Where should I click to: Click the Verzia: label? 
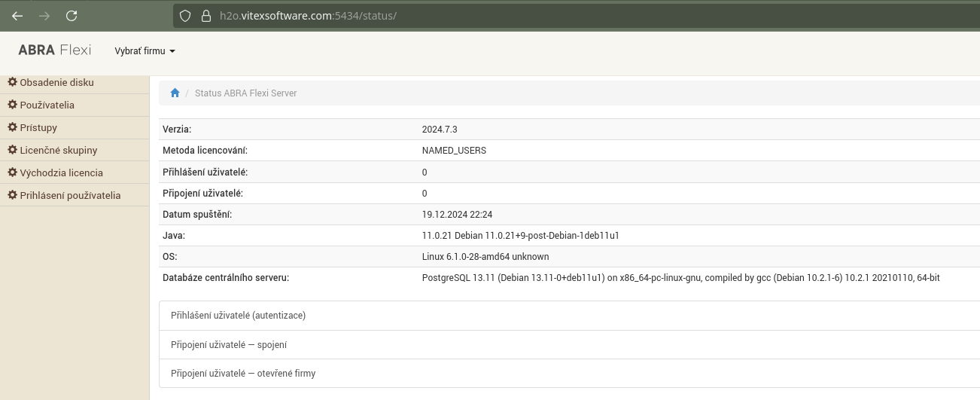click(x=177, y=130)
